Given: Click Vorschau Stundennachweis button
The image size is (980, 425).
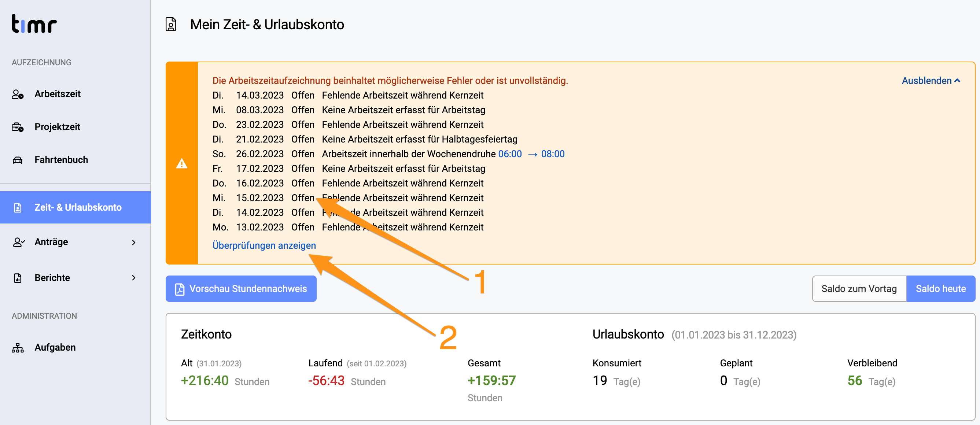Looking at the screenshot, I should pyautogui.click(x=241, y=289).
